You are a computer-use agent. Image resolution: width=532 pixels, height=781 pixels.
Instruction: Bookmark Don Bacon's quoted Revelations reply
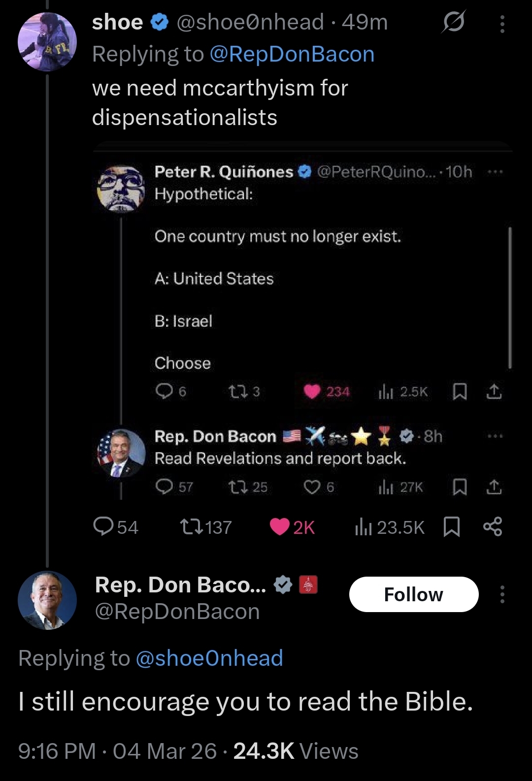460,487
